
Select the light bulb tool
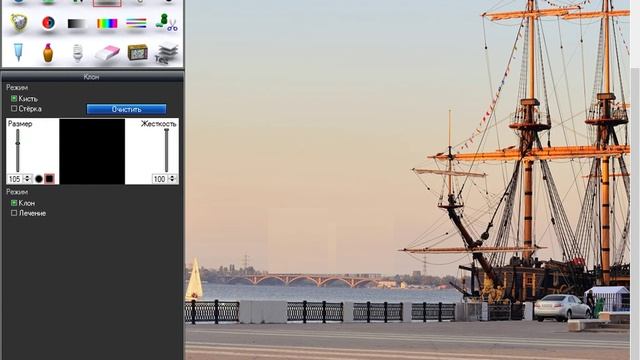(x=78, y=53)
